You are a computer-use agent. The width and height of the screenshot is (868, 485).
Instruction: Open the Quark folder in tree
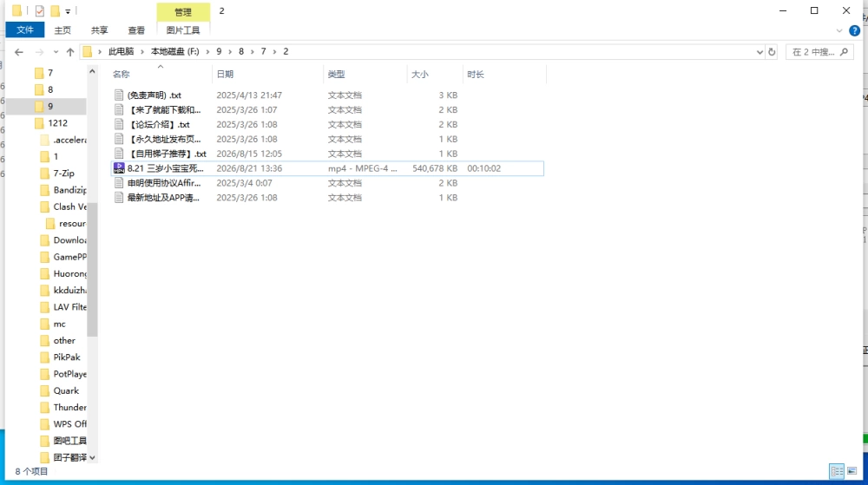66,390
